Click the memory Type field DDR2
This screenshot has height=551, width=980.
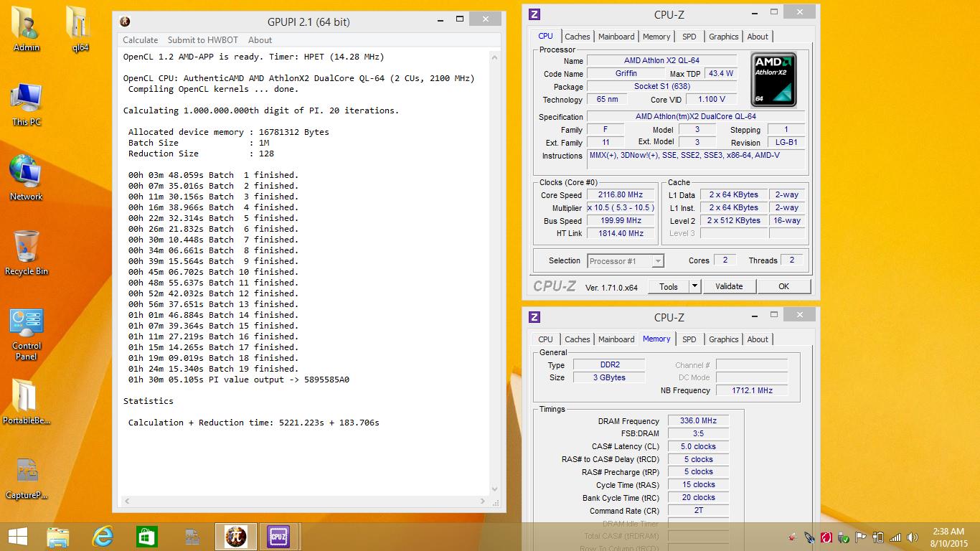pos(608,365)
